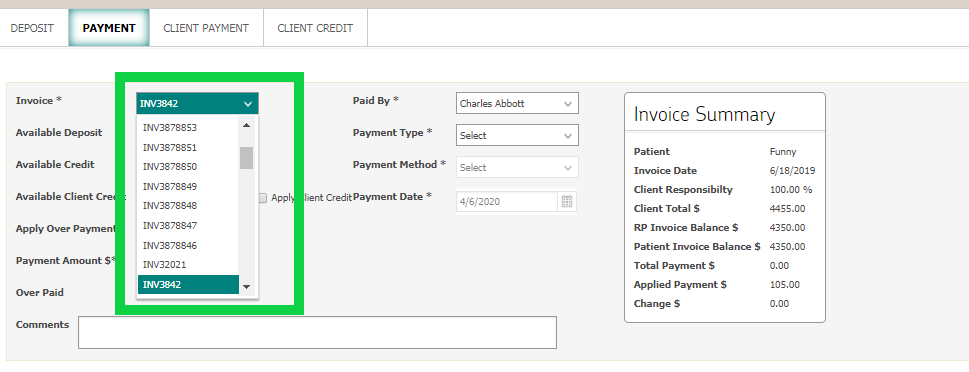Image resolution: width=969 pixels, height=372 pixels.
Task: Click the invoice list scroll-up arrow
Action: pyautogui.click(x=247, y=125)
